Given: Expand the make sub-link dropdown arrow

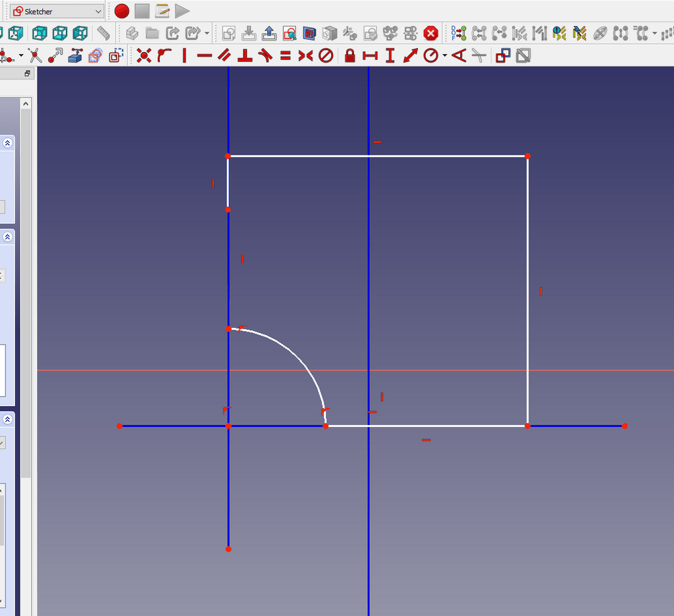Looking at the screenshot, I should pos(207,33).
